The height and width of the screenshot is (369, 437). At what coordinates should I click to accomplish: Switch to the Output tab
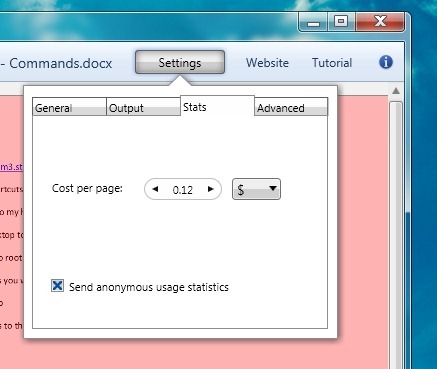(143, 107)
